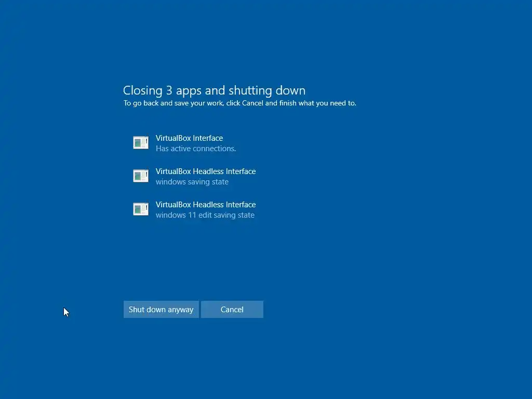Click the Shut down anyway button
Viewport: 532px width, 399px height.
(161, 310)
